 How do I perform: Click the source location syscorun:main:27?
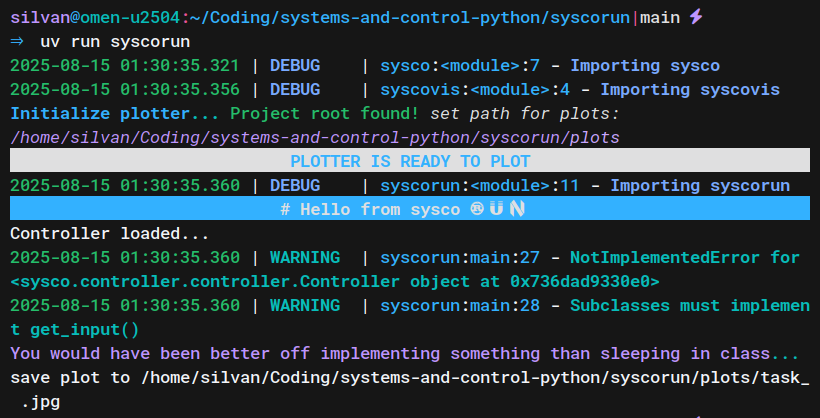click(x=460, y=258)
